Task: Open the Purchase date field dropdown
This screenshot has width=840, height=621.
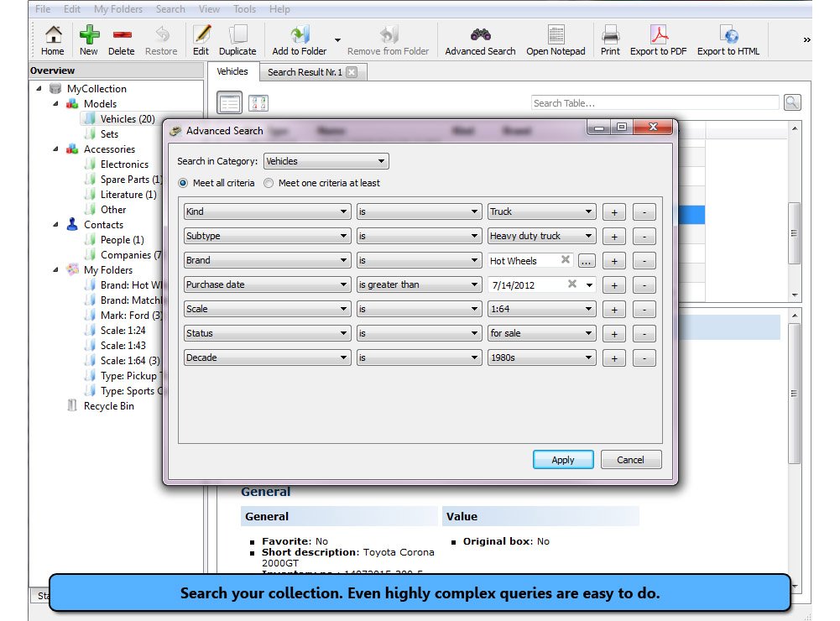Action: [x=268, y=284]
